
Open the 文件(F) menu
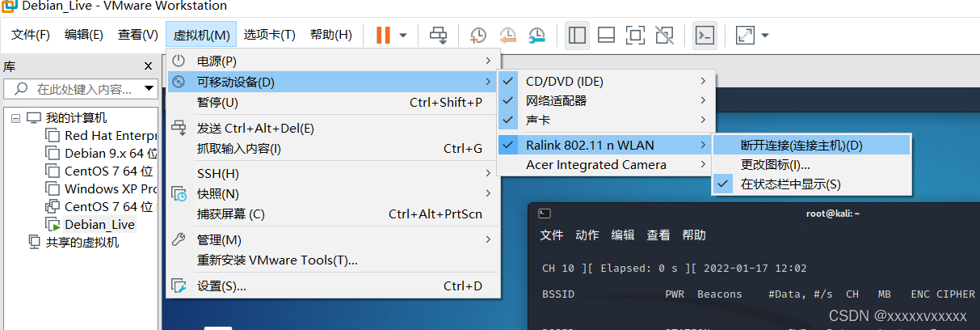(x=31, y=35)
